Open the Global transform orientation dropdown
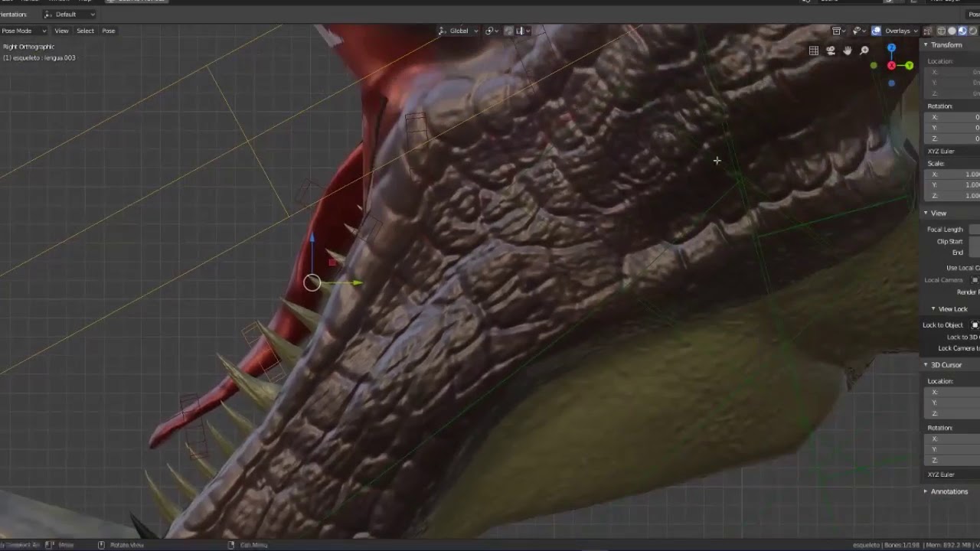Screen dimensions: 980x551 [458, 31]
